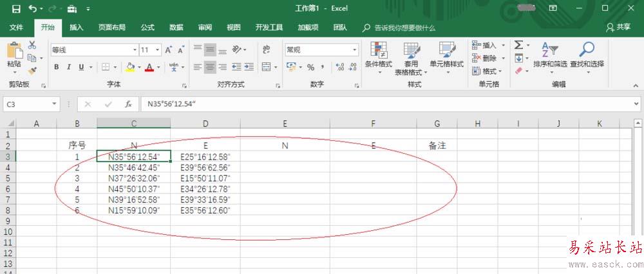The image size is (644, 274).
Task: Select cell with N45°50'10.37"
Action: [134, 188]
